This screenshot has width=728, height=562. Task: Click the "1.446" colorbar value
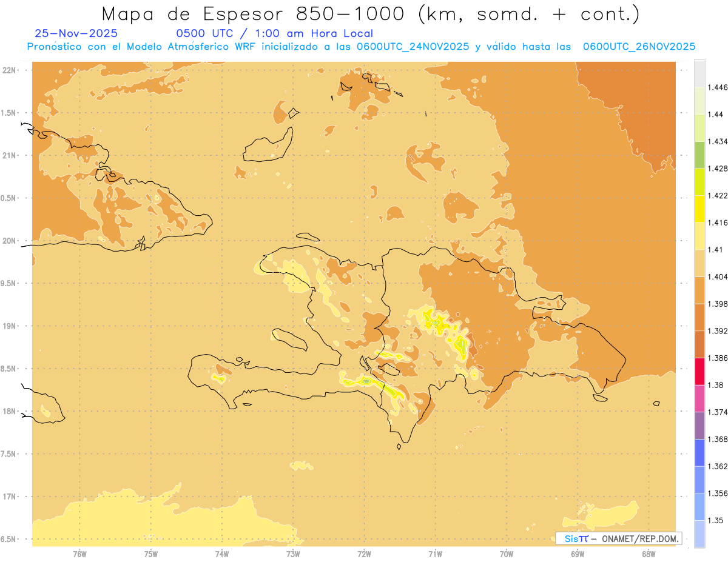pyautogui.click(x=717, y=87)
